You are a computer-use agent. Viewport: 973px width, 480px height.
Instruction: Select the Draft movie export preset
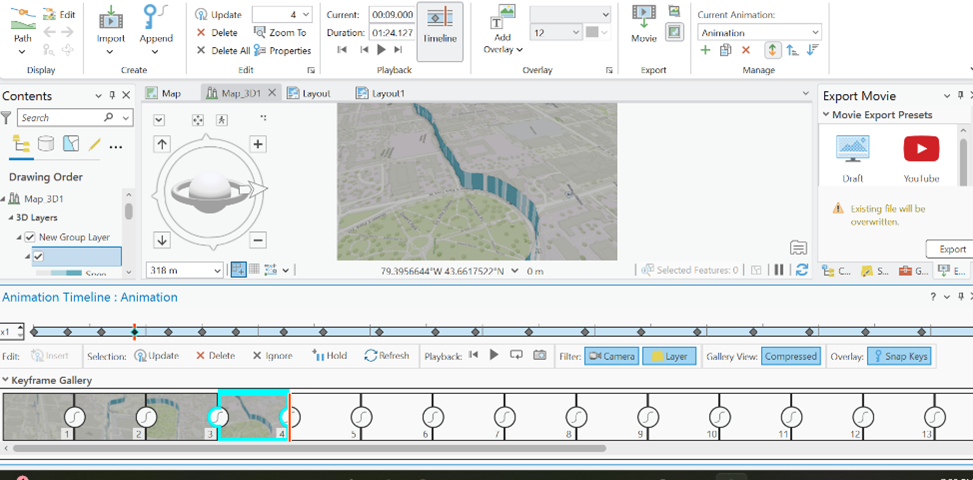(x=853, y=150)
